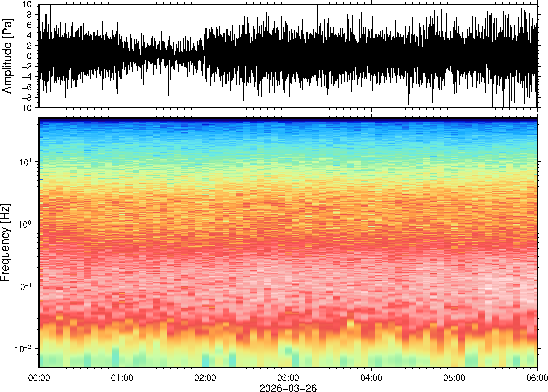Click the amplitude axis 6 tick label
This screenshot has width=548, height=392.
coord(30,25)
